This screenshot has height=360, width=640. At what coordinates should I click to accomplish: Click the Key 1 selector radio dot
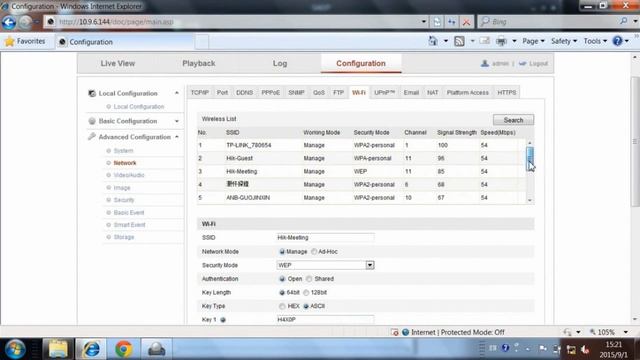(x=223, y=320)
